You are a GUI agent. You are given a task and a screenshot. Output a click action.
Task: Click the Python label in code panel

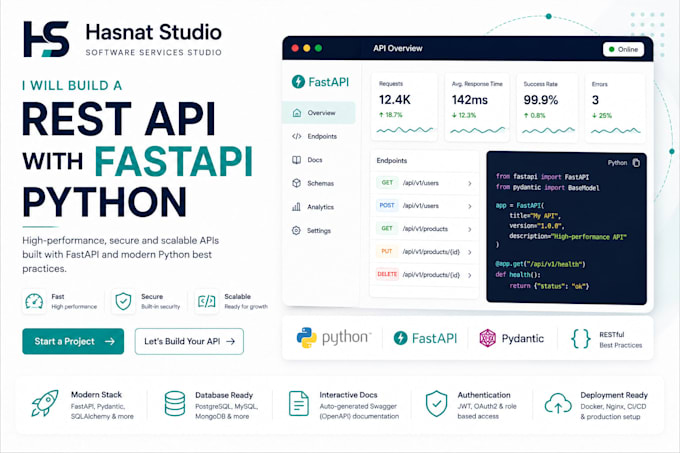pyautogui.click(x=617, y=163)
